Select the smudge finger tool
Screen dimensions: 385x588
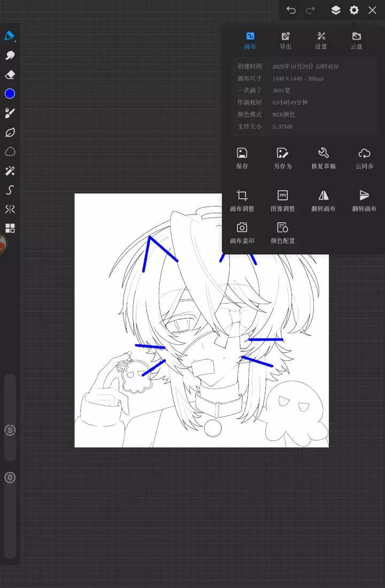(10, 55)
